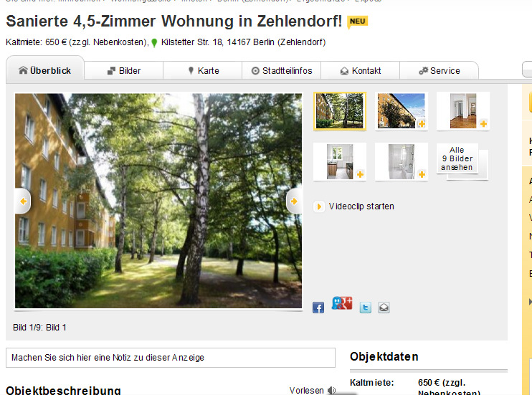The width and height of the screenshot is (532, 395).
Task: Select the hallway wood floor thumbnail
Action: [x=463, y=111]
